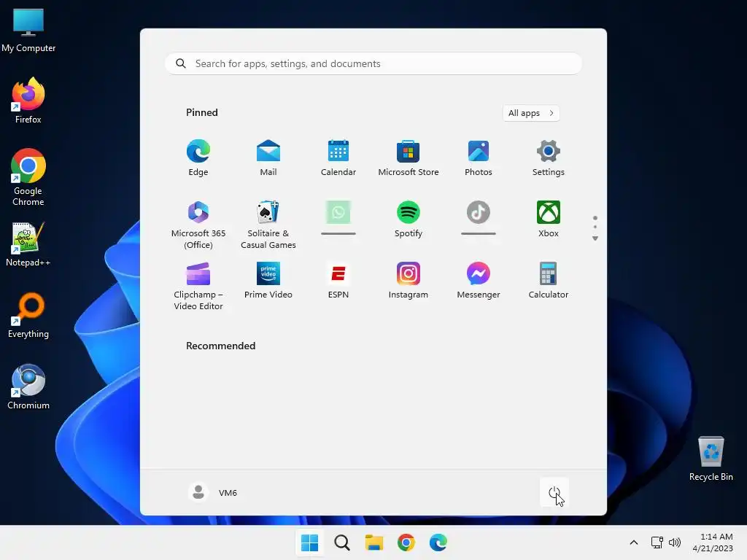The image size is (747, 560).
Task: Select the Recycle Bin desktop icon
Action: tap(711, 458)
